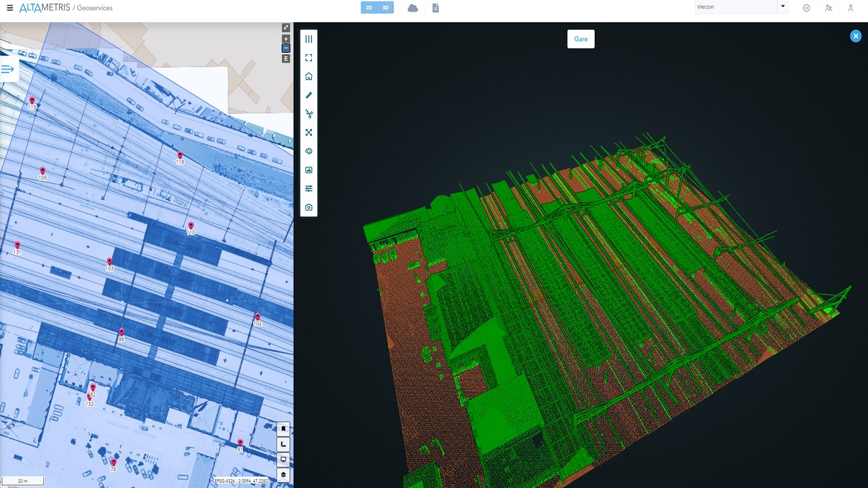Screen dimensions: 868x488
Task: Click the Gare label button
Action: pos(581,39)
